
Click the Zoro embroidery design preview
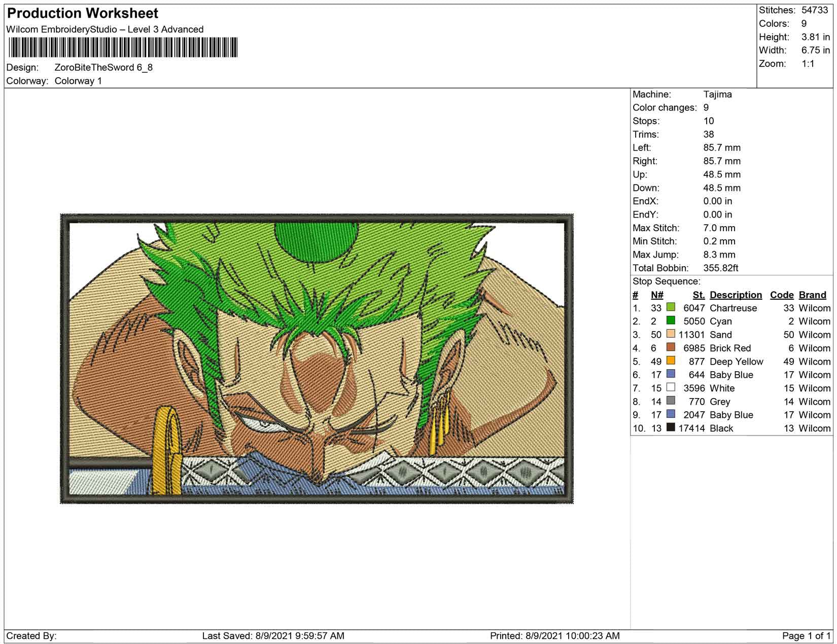point(317,359)
